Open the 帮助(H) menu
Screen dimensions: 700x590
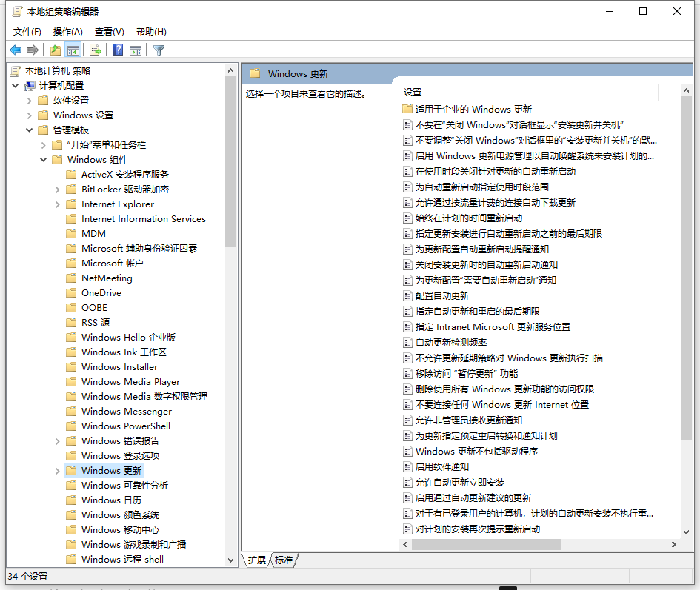click(151, 31)
